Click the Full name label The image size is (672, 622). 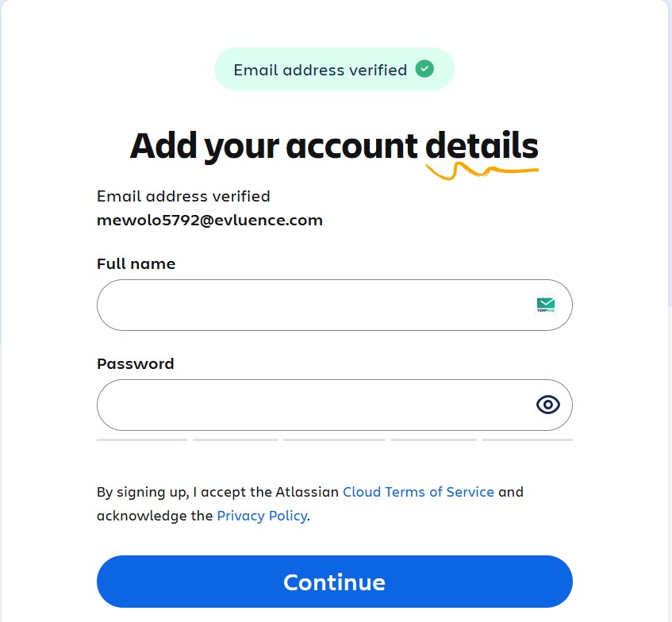136,264
